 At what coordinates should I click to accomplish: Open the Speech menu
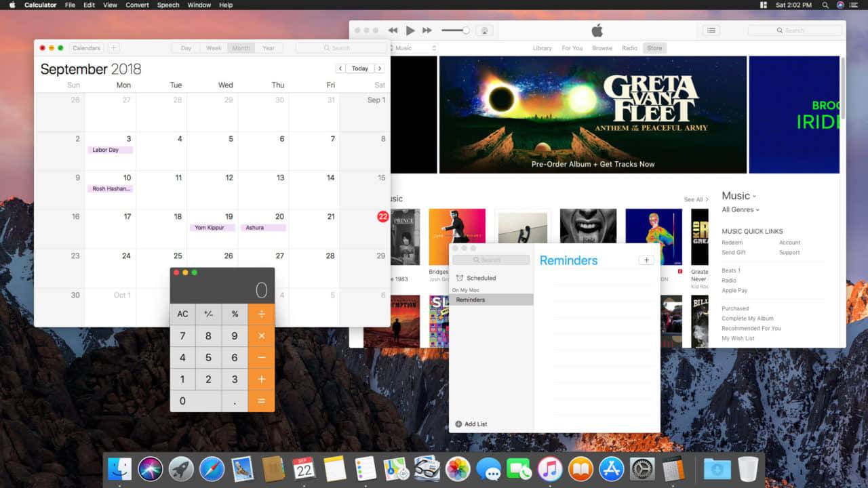click(x=168, y=5)
